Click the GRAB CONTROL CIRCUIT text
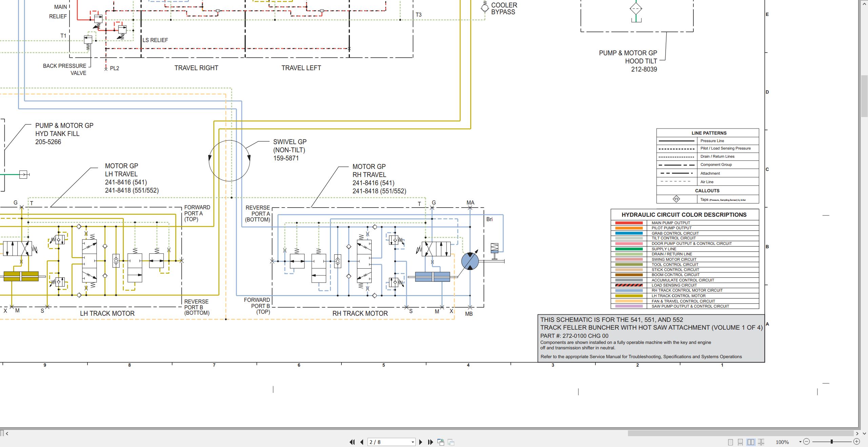 (675, 233)
